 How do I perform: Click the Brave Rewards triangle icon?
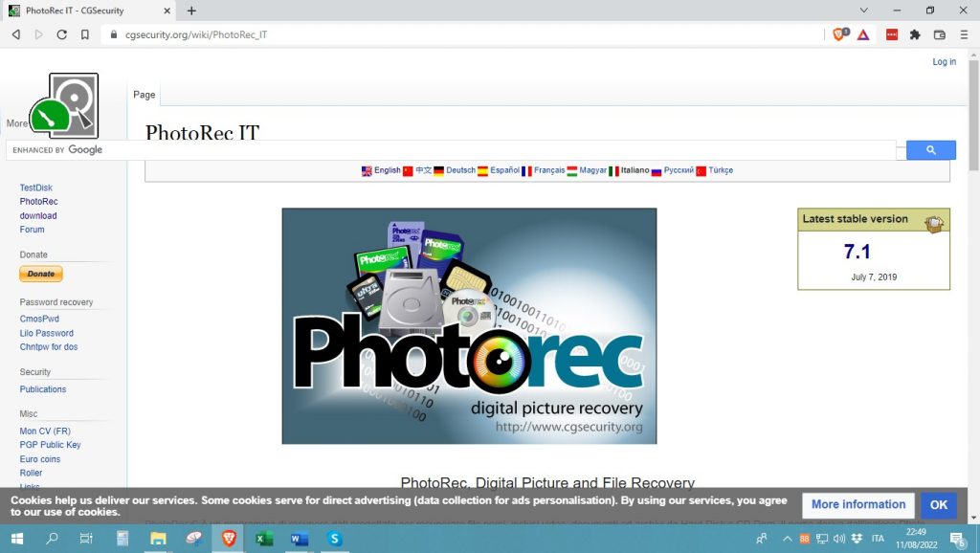coord(863,34)
